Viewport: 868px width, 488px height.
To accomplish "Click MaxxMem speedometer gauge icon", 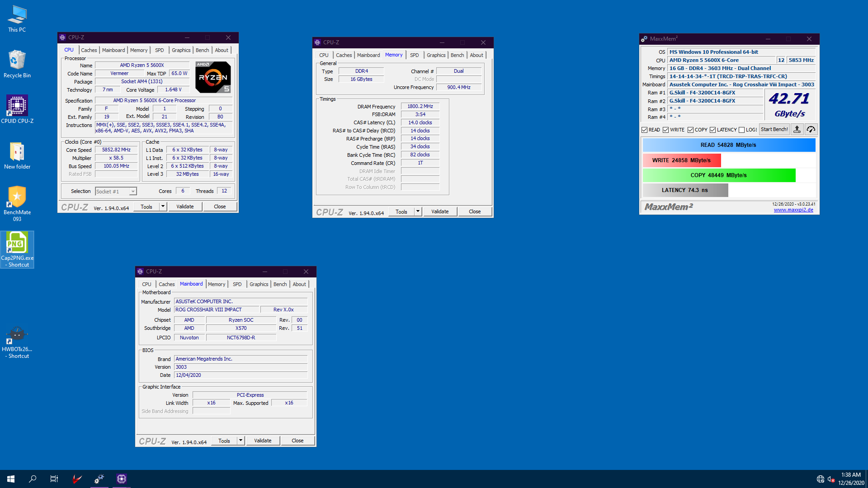I will pos(811,130).
